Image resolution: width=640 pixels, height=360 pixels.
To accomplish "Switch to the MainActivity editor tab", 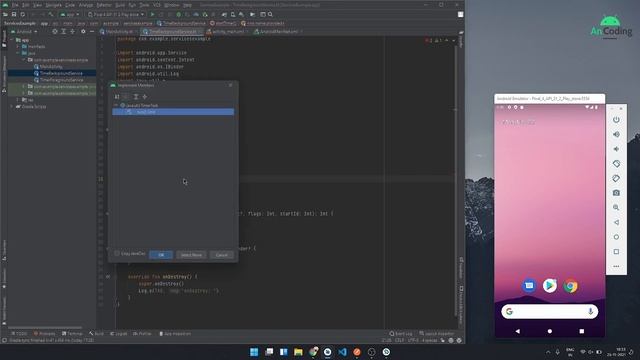I will (x=117, y=31).
